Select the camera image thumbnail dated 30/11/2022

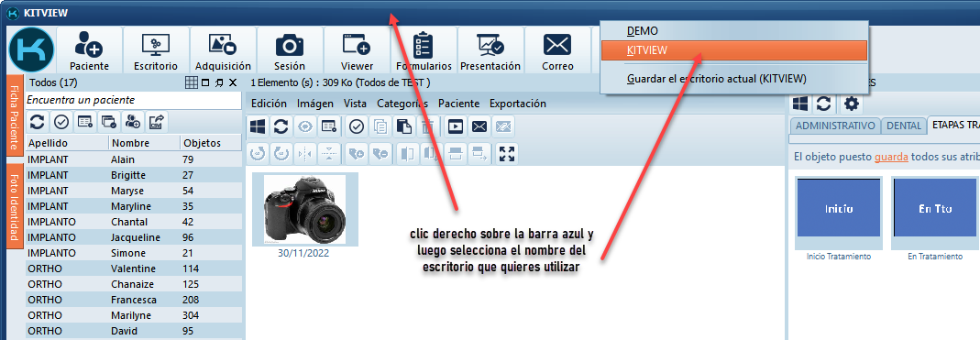[305, 209]
